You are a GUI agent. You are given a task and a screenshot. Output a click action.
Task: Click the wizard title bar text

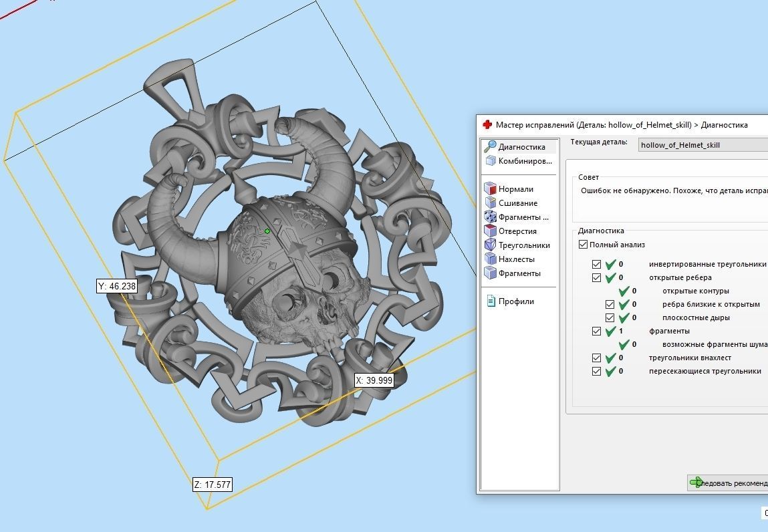pyautogui.click(x=622, y=124)
